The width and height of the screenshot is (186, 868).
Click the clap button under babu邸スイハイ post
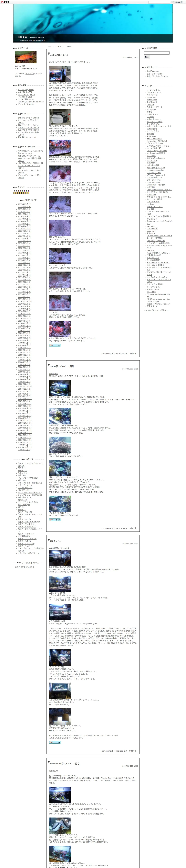[x=55, y=520]
